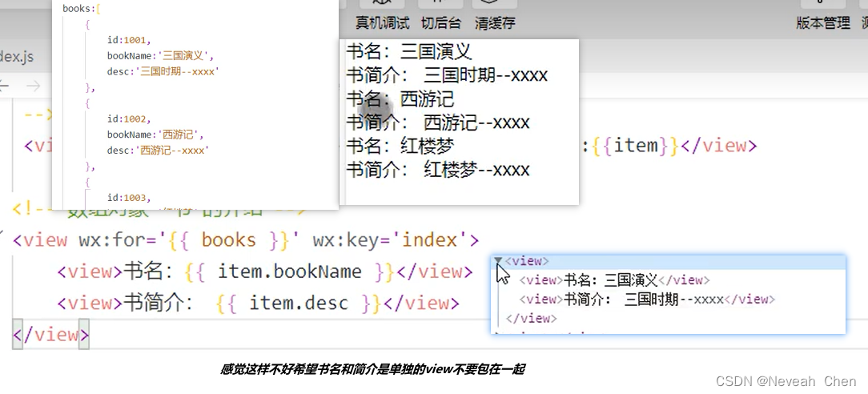This screenshot has width=868, height=394.
Task: Click the 真机调试 toolbar button
Action: [x=383, y=22]
